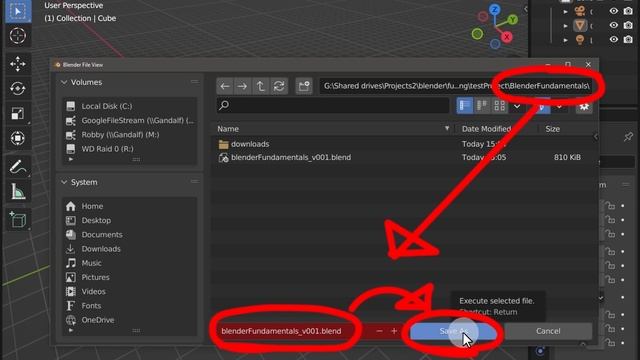Click the Cancel button

[548, 331]
